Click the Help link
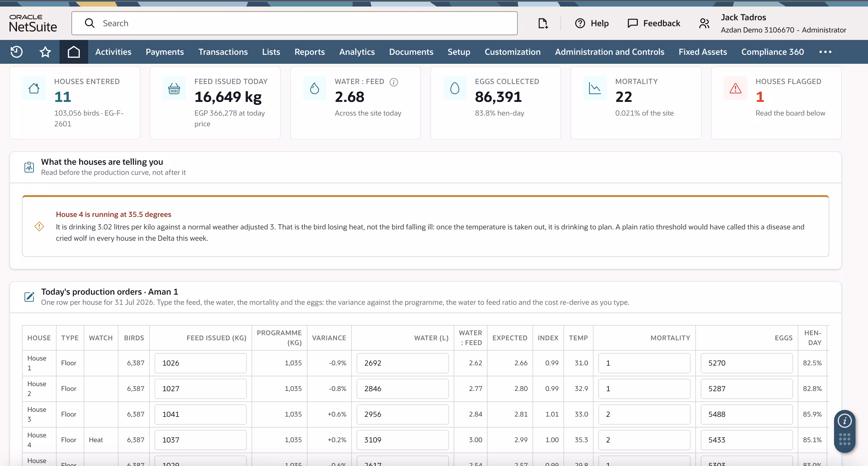Screen dimensions: 868x466 click(600, 23)
